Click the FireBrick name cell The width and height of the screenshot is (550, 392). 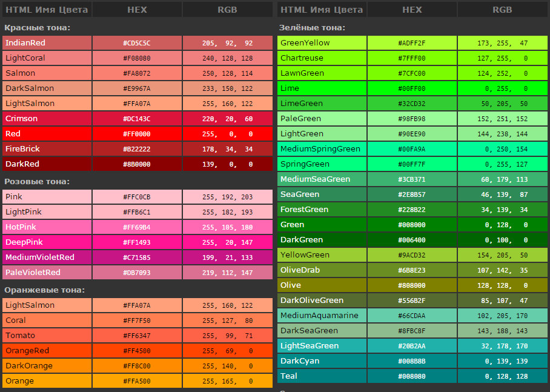point(47,149)
